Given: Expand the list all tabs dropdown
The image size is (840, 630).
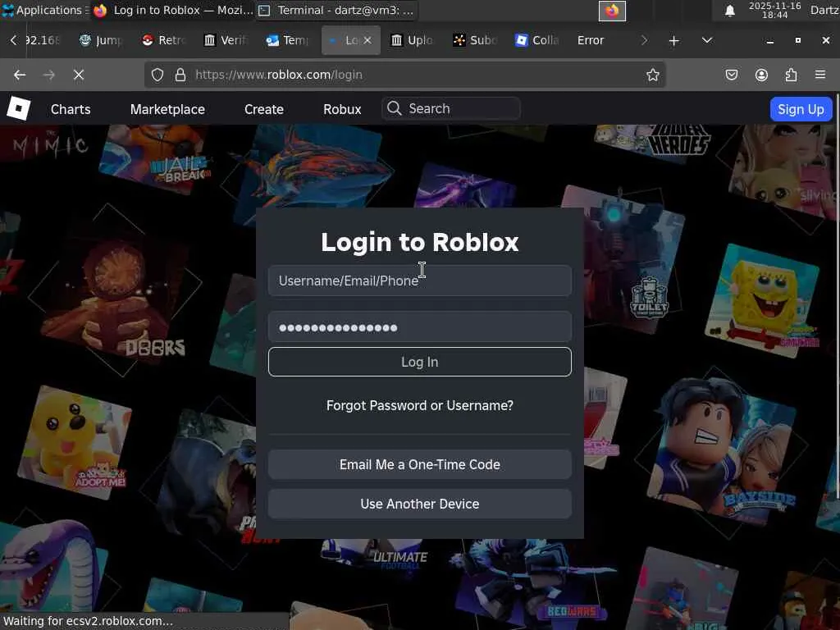Looking at the screenshot, I should pyautogui.click(x=707, y=40).
